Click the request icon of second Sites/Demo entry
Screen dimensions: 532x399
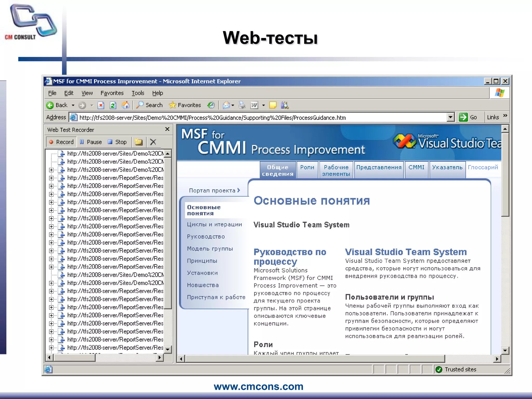point(62,162)
